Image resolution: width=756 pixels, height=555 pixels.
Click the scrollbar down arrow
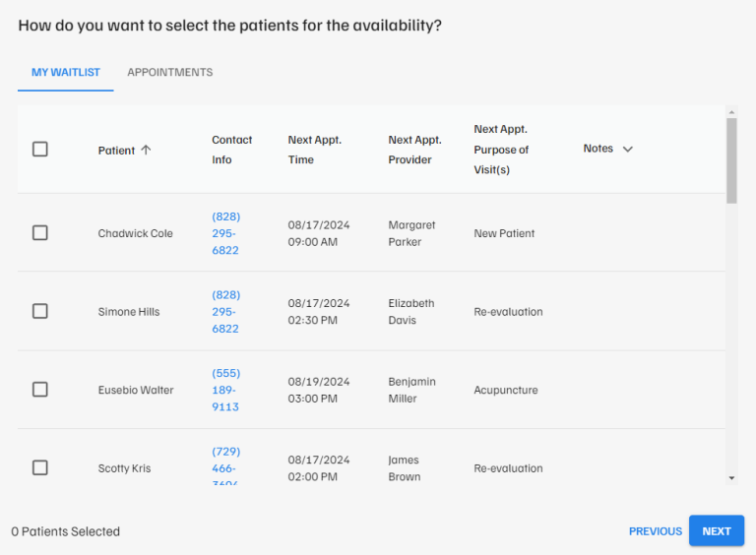point(731,477)
